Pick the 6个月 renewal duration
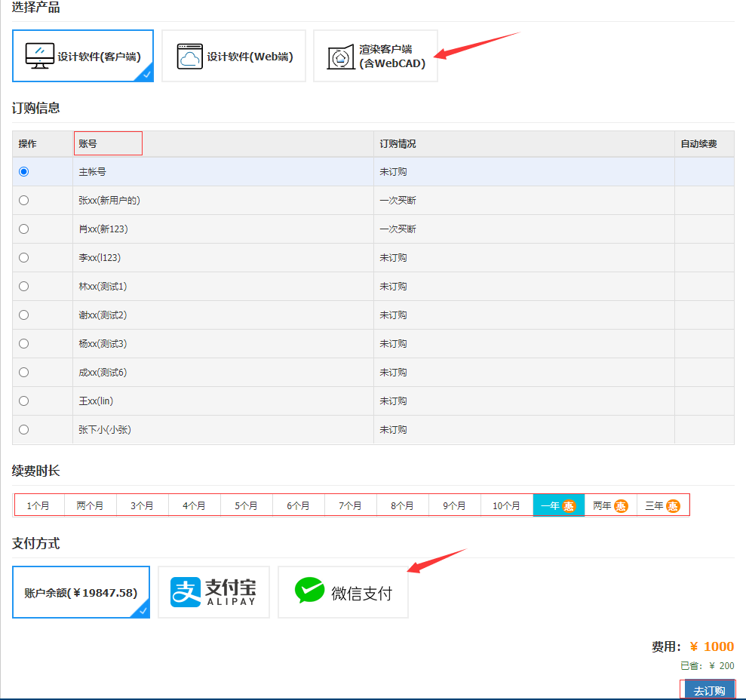The image size is (746, 700). (298, 506)
